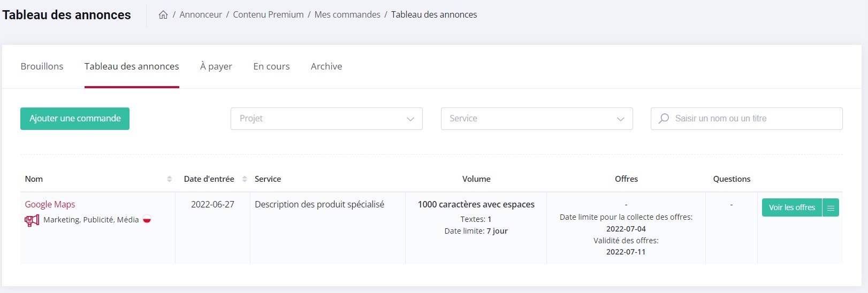Click the search magnifier icon
868x293 pixels.
pyautogui.click(x=664, y=119)
